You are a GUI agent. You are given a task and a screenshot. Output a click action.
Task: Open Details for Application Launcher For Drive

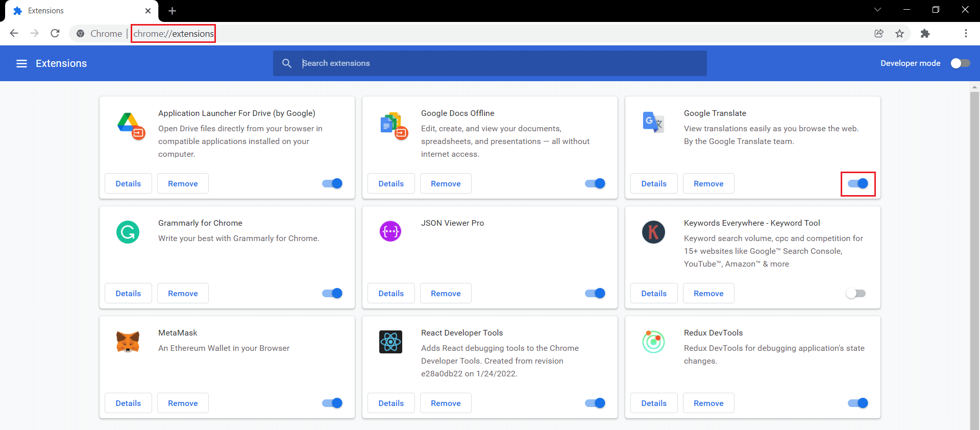click(x=128, y=183)
